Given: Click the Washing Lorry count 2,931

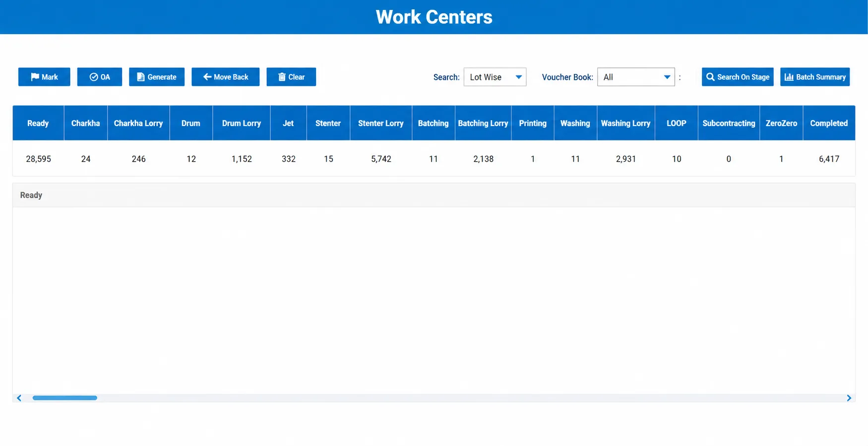Looking at the screenshot, I should (626, 159).
